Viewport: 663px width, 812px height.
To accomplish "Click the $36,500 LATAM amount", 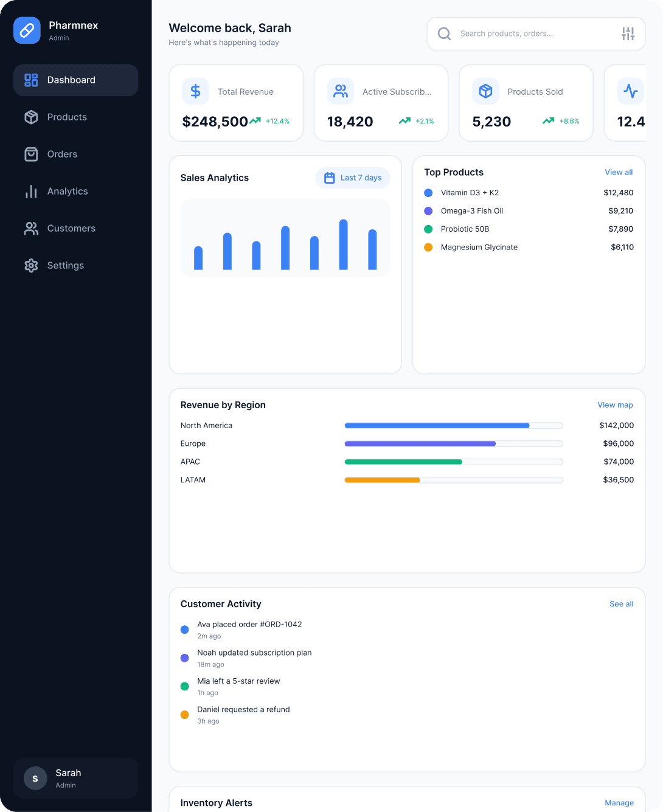I will click(619, 480).
